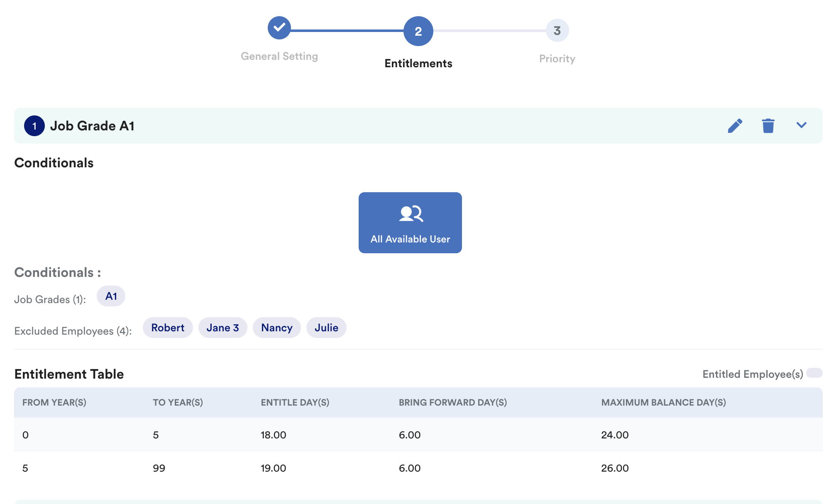
Task: Collapse the Job Grade A1 section chevron
Action: coord(801,125)
